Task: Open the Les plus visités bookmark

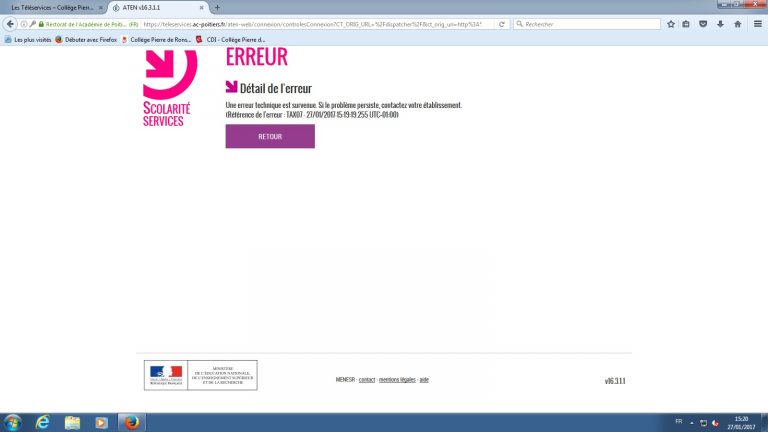Action: 28,40
